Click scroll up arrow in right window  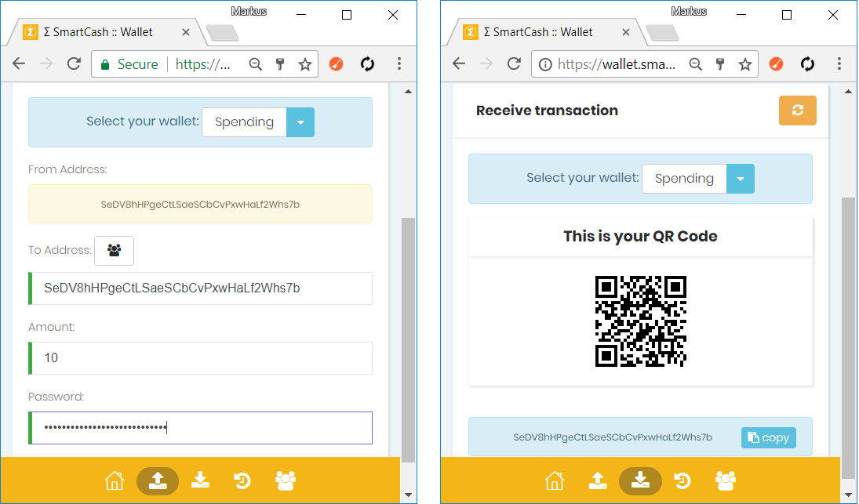pyautogui.click(x=848, y=92)
